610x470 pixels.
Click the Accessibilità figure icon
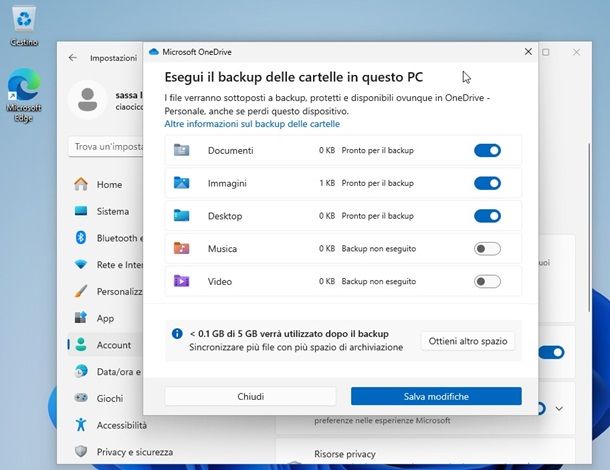tap(81, 425)
